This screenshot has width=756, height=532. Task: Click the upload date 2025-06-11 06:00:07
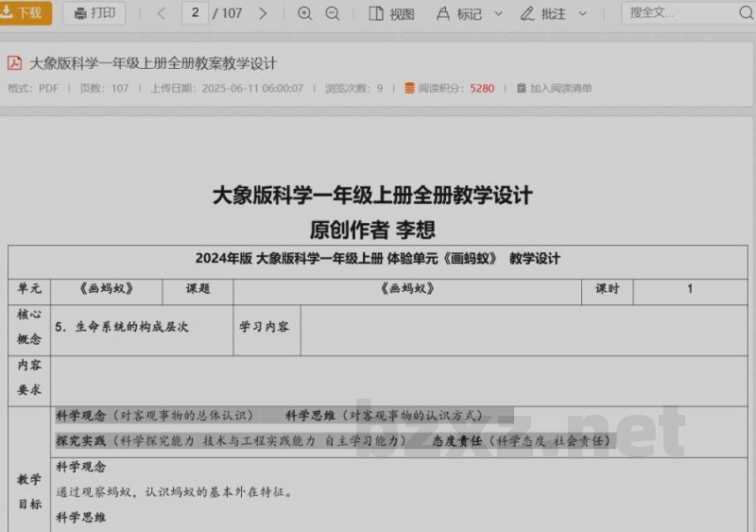tap(252, 88)
